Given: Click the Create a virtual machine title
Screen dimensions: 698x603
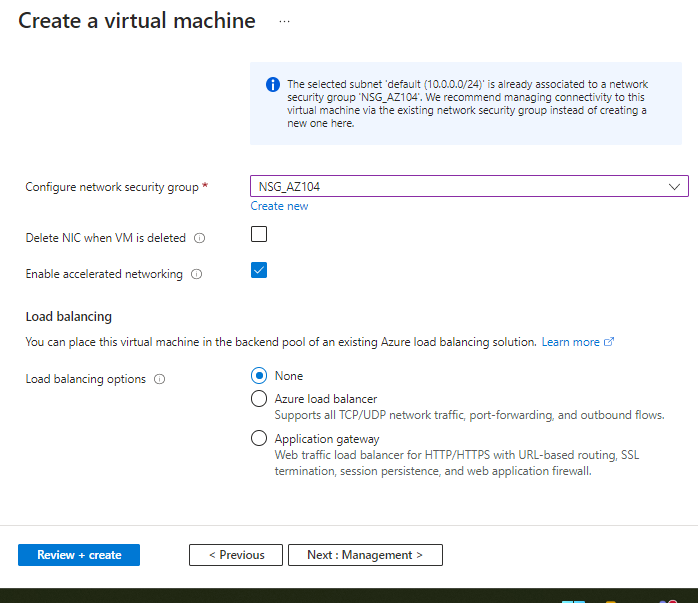Looking at the screenshot, I should click(x=137, y=21).
